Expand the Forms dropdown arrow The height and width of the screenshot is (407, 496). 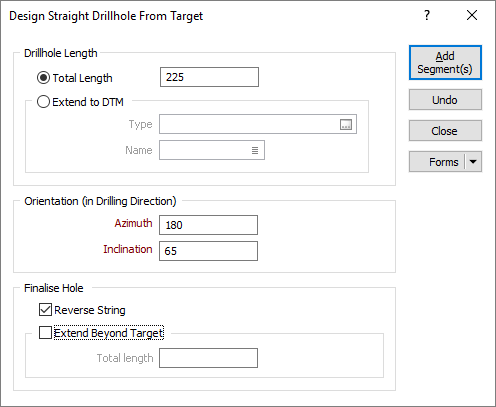point(473,162)
